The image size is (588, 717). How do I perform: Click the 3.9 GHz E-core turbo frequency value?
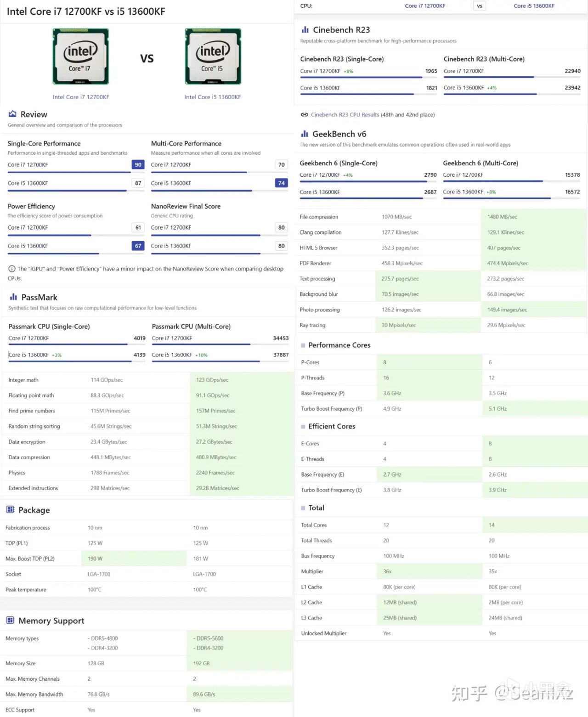pyautogui.click(x=498, y=490)
